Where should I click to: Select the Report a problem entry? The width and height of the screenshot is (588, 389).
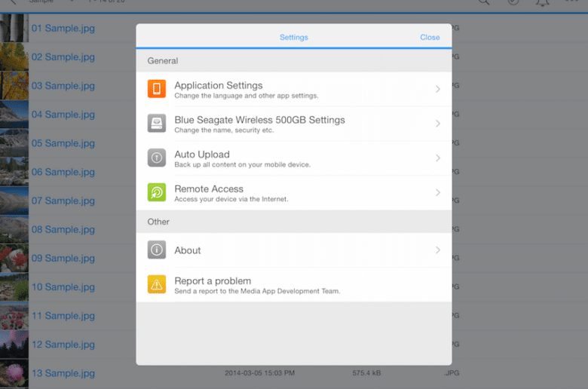294,285
